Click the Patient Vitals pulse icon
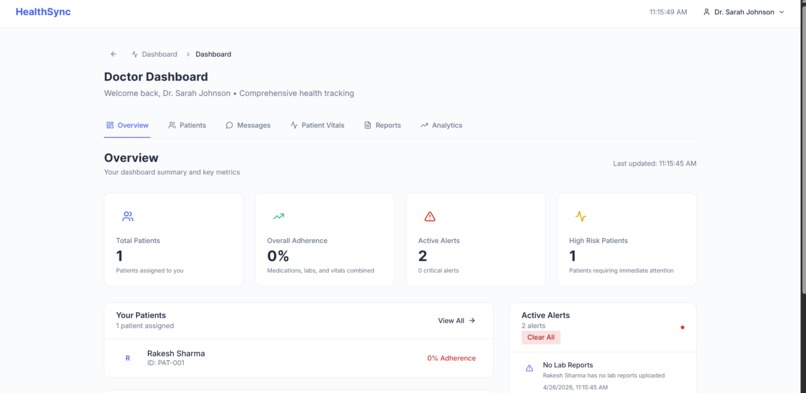The width and height of the screenshot is (806, 393). point(294,125)
